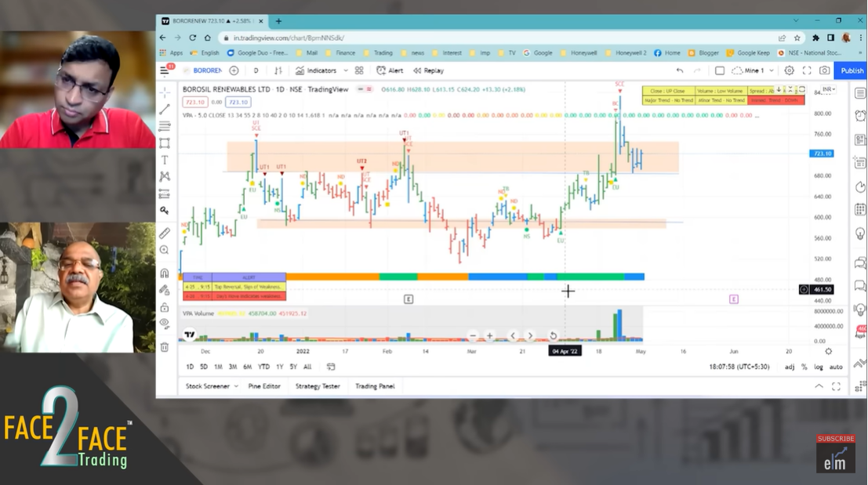Open the bar chart style selector
Screen dimensions: 868x485
278,71
